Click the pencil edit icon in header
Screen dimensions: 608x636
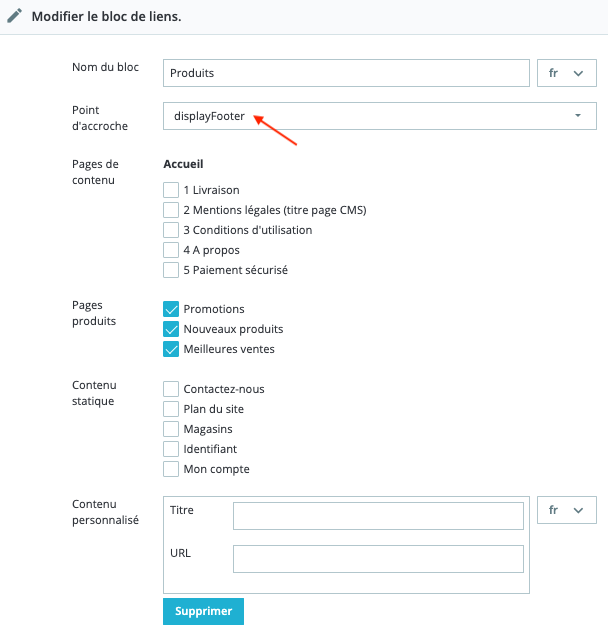pyautogui.click(x=15, y=17)
